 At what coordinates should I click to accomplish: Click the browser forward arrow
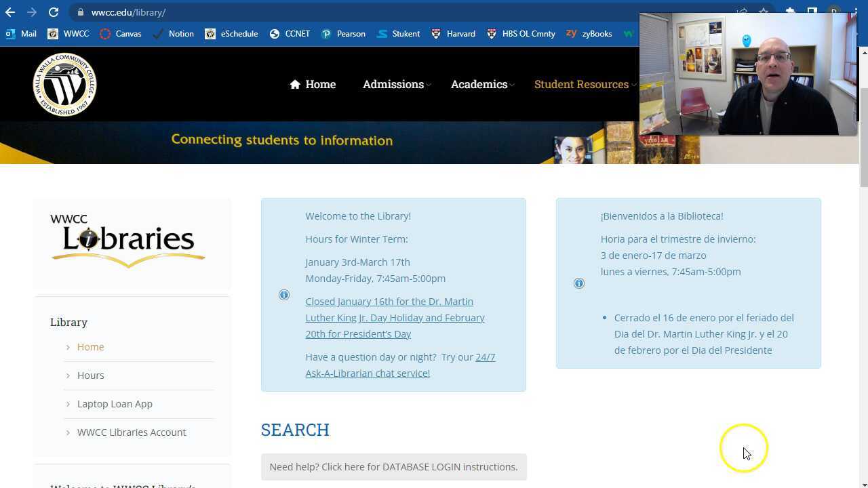pos(32,12)
